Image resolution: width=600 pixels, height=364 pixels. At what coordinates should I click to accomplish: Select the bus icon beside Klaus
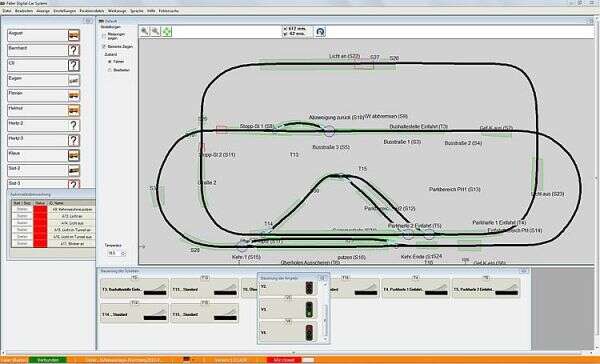point(74,155)
